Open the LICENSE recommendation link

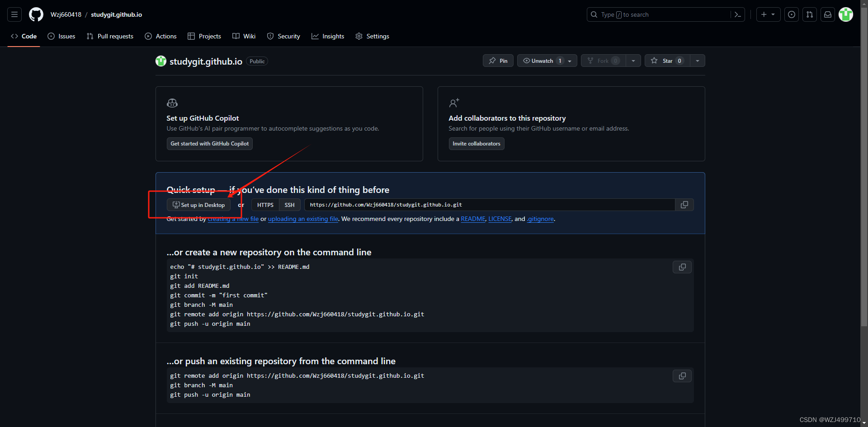tap(500, 219)
